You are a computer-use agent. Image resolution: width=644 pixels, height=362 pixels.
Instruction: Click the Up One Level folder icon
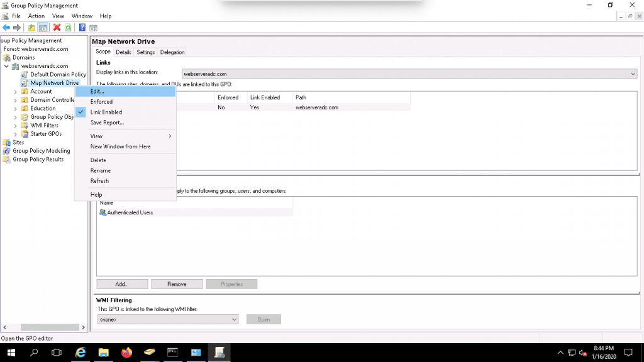(31, 28)
